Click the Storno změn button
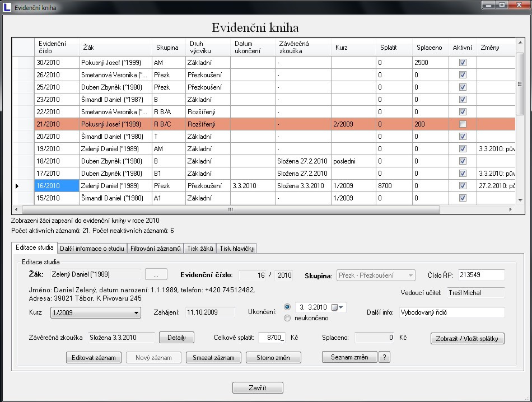This screenshot has height=402, width=532. (273, 358)
